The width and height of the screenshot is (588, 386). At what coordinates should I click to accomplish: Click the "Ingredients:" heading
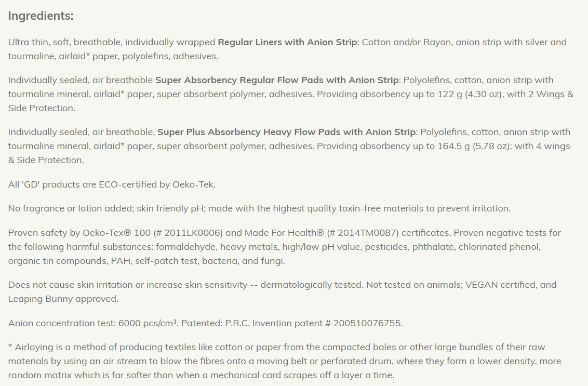click(x=41, y=16)
